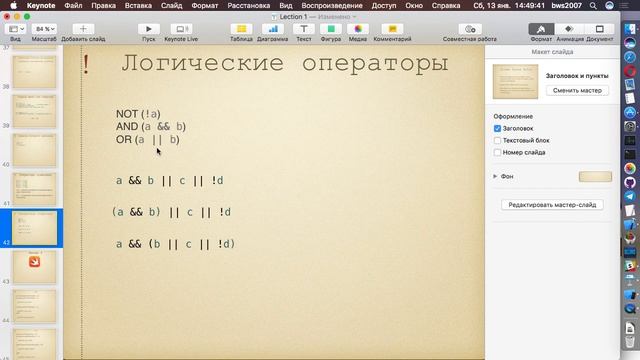640x360 pixels.
Task: Open the Apple menu
Action: point(13,6)
